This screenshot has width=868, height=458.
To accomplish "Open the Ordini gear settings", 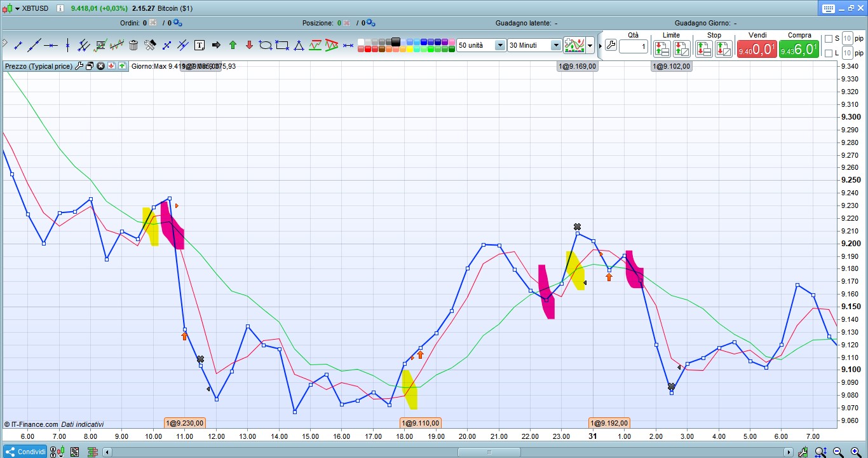I will [x=178, y=23].
